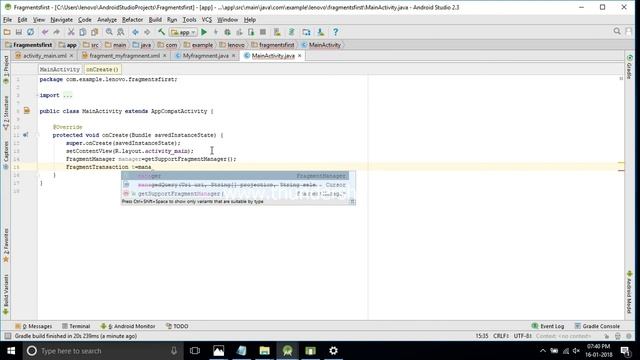Click the navigate Back arrow icon
The height and width of the screenshot is (360, 640).
(135, 32)
